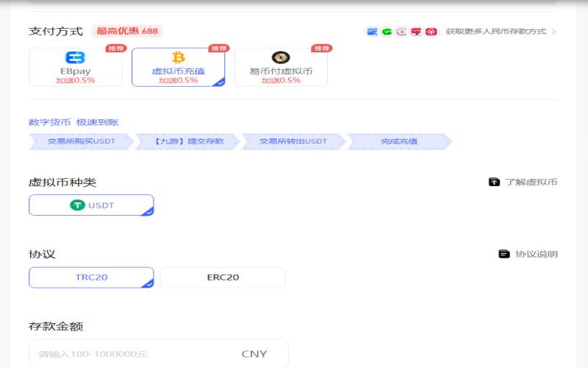
Task: Click the 推荐 badge on 易币付虚拟币 card
Action: tap(321, 49)
